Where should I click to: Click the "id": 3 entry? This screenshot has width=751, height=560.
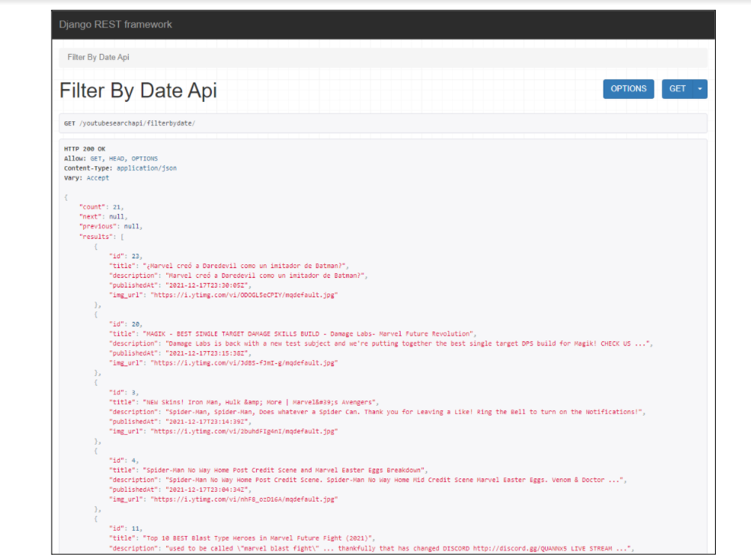pyautogui.click(x=124, y=392)
